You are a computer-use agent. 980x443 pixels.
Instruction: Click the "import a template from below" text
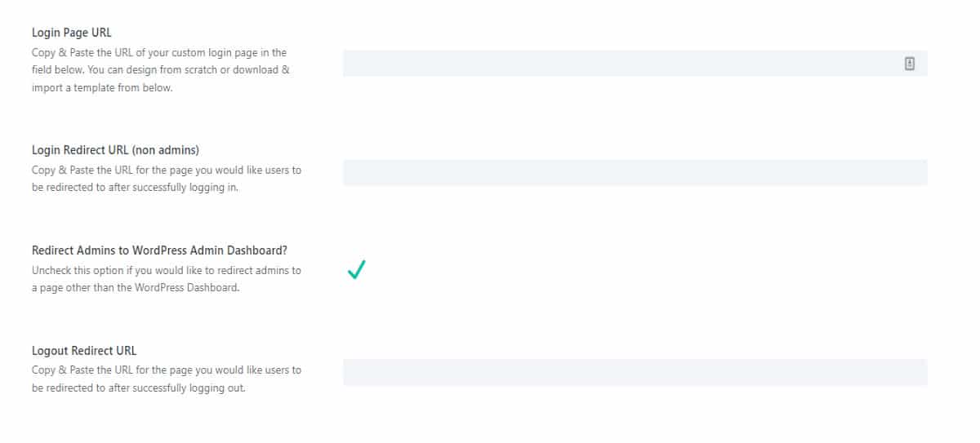[x=102, y=88]
